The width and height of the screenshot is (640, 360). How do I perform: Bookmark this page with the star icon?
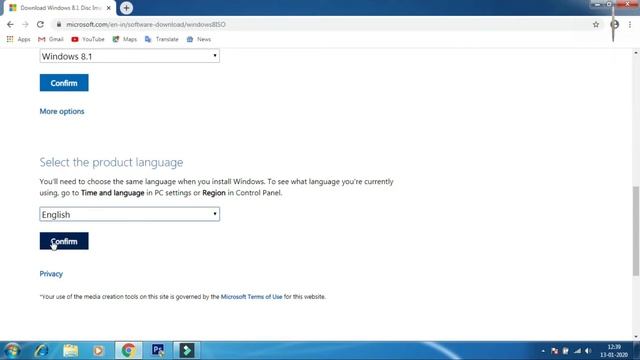(596, 24)
